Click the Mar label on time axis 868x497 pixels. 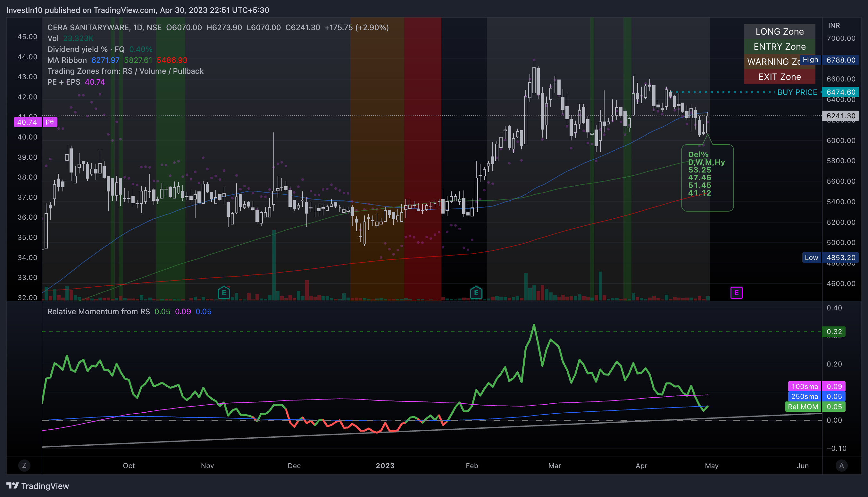tap(555, 466)
